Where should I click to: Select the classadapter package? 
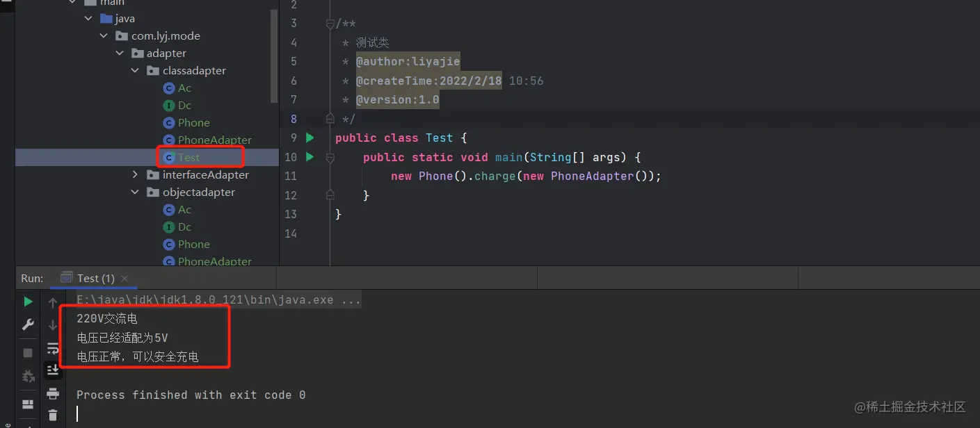pyautogui.click(x=194, y=70)
